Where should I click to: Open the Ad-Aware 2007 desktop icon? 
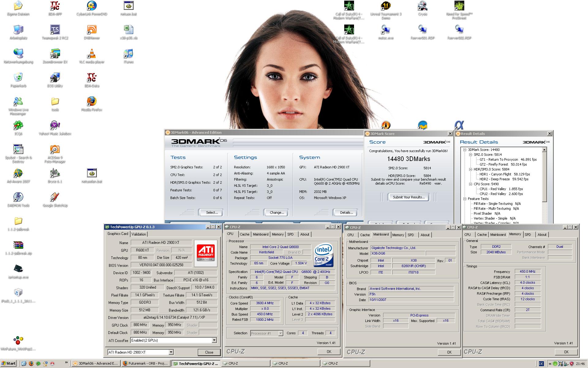coord(18,176)
